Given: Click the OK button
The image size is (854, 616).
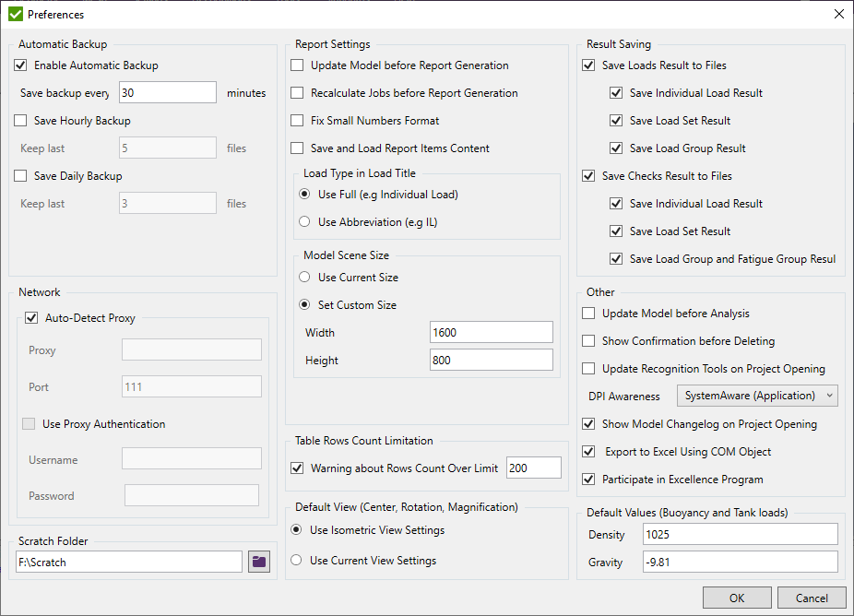Looking at the screenshot, I should point(737,597).
